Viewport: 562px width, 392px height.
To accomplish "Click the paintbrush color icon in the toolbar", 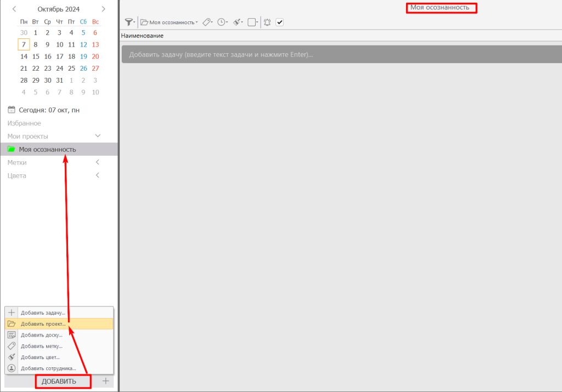I will 237,22.
